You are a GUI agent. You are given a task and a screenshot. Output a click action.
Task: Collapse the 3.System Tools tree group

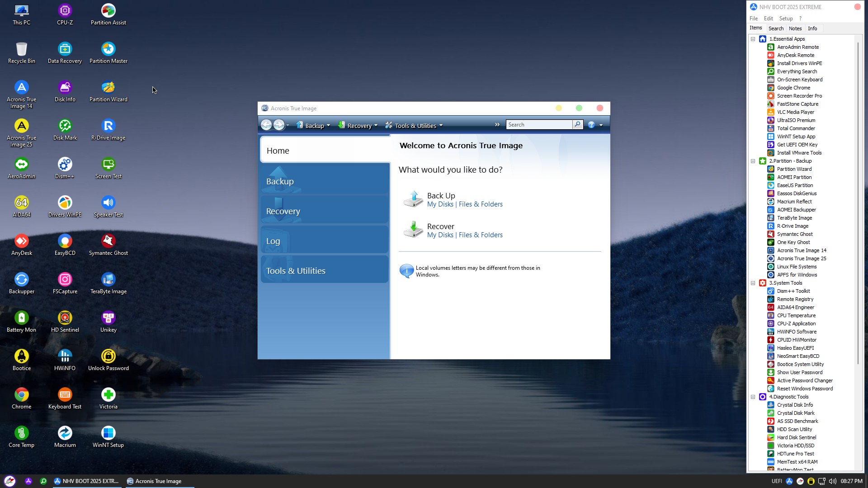pos(753,283)
